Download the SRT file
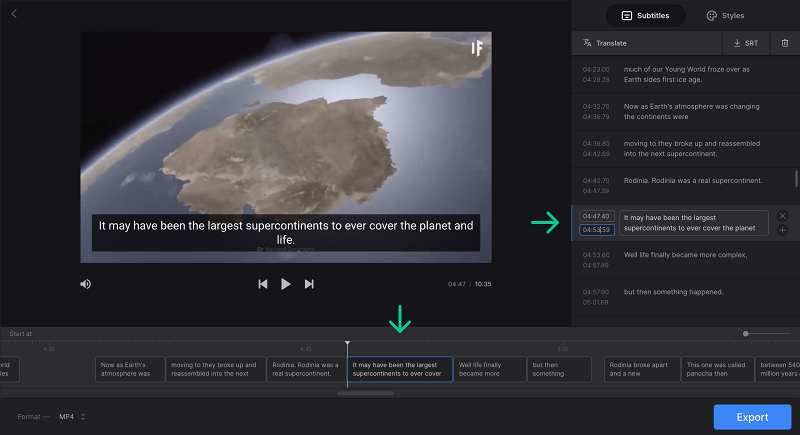 tap(746, 43)
